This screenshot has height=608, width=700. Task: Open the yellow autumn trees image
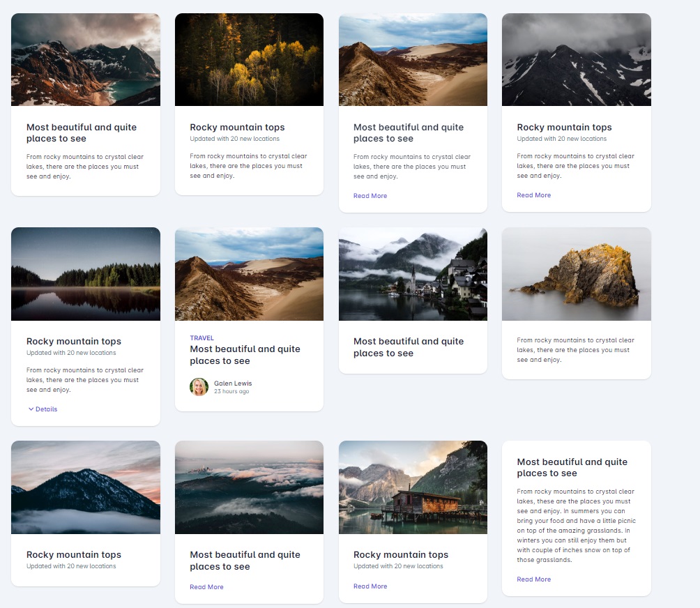(x=249, y=60)
